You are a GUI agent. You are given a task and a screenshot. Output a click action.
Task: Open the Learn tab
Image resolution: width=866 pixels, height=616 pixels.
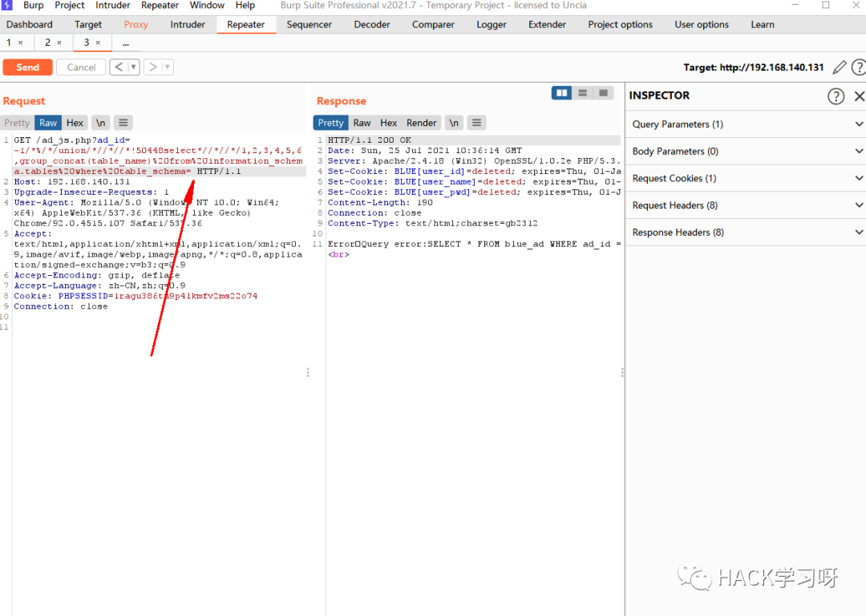[763, 25]
